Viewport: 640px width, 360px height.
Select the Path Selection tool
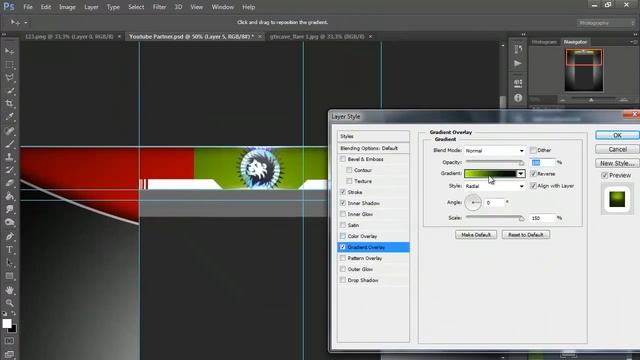click(x=9, y=263)
